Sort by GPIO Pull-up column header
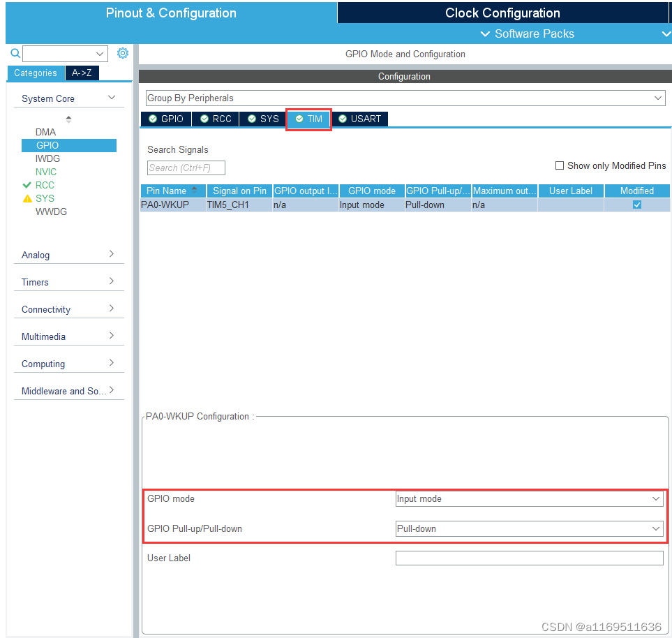The height and width of the screenshot is (638, 672). pos(438,191)
